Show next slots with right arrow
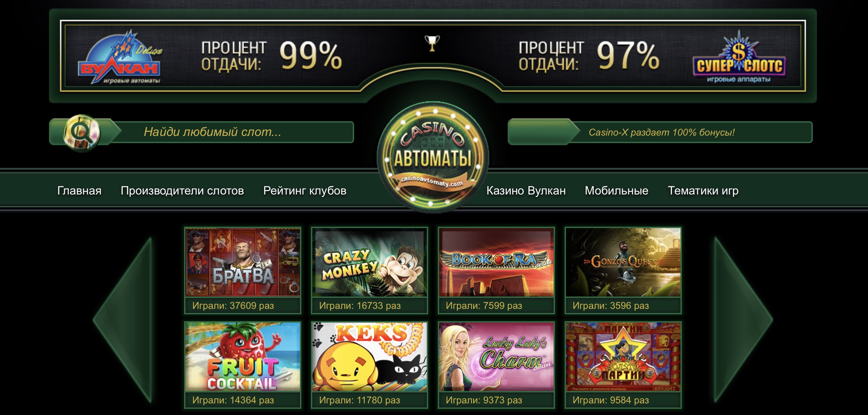The height and width of the screenshot is (415, 868). (x=743, y=320)
